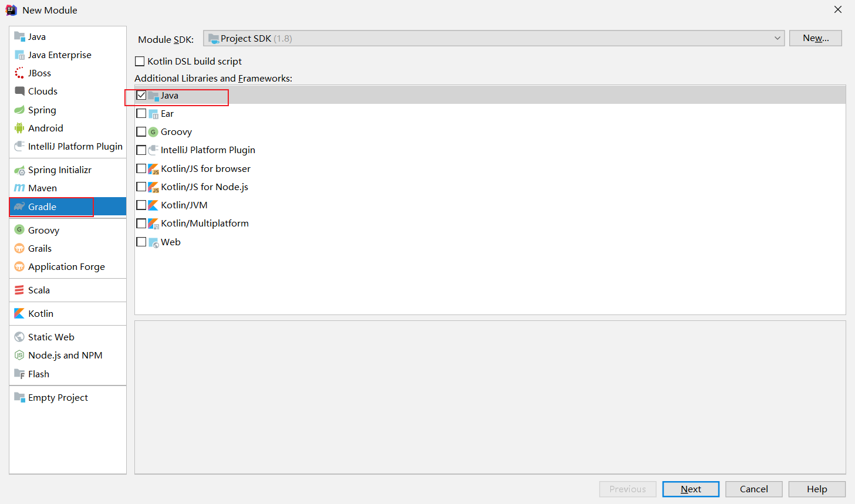
Task: Select Application Forge module type label
Action: coord(67,267)
